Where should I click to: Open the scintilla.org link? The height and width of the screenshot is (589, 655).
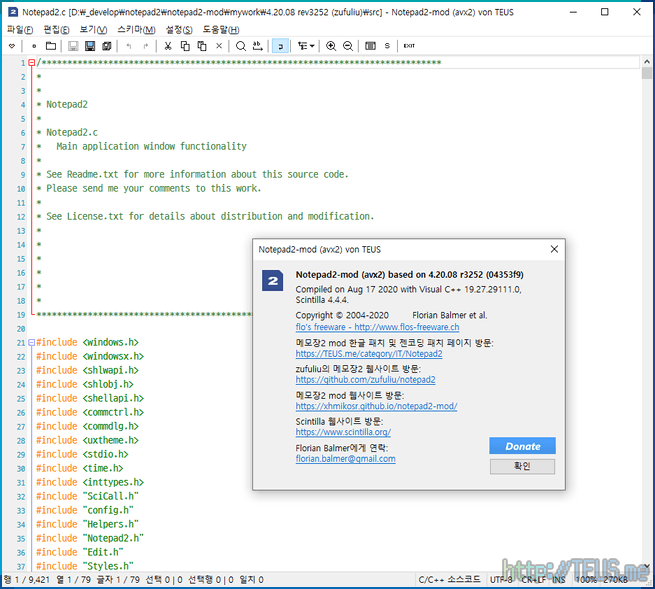(x=343, y=432)
